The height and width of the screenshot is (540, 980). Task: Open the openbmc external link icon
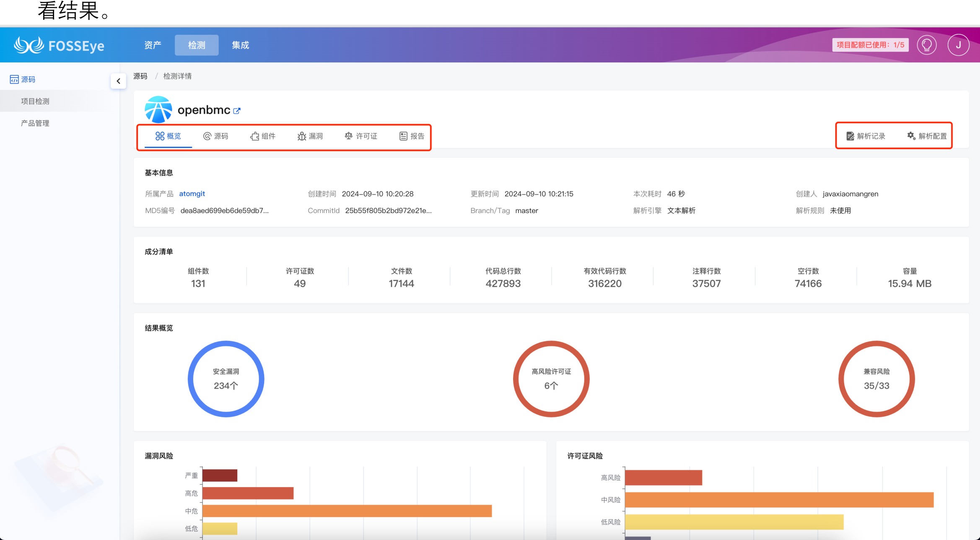(x=237, y=111)
